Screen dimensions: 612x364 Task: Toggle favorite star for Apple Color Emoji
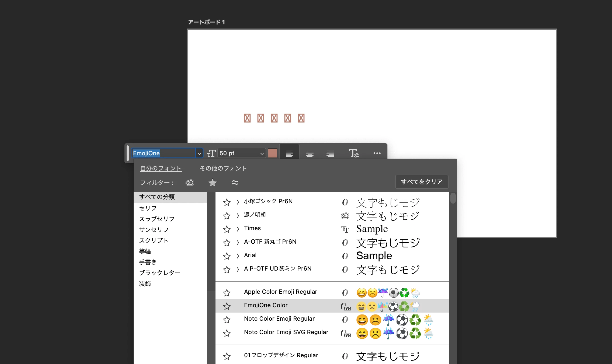(227, 293)
